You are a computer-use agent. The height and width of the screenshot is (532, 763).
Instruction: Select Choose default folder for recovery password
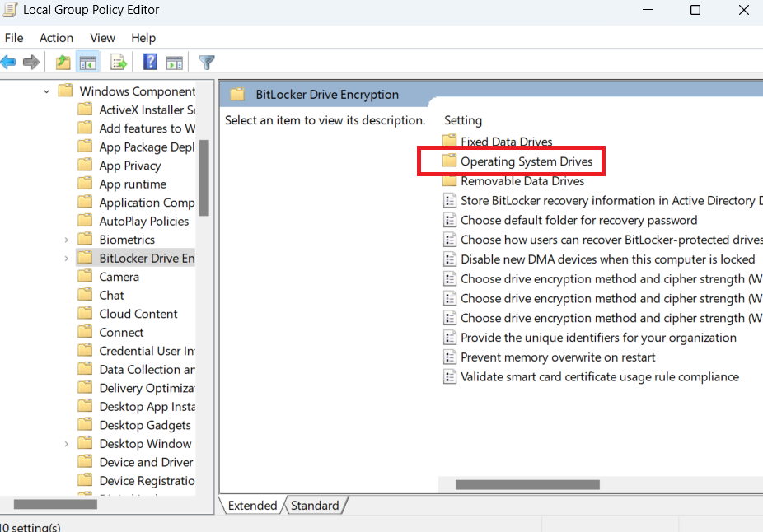[x=578, y=220]
